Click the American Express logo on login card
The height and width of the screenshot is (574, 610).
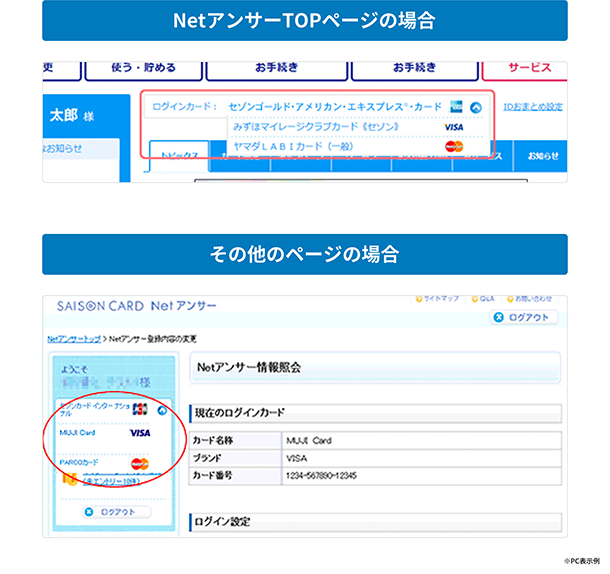click(456, 107)
